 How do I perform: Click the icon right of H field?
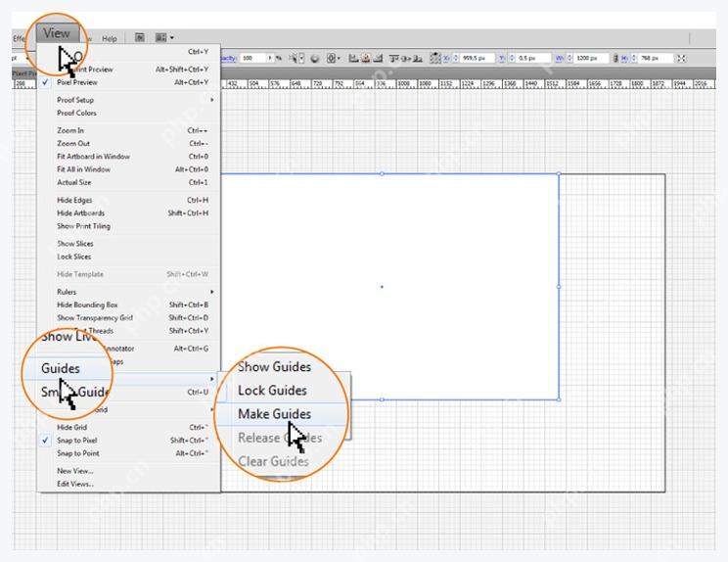tap(681, 58)
